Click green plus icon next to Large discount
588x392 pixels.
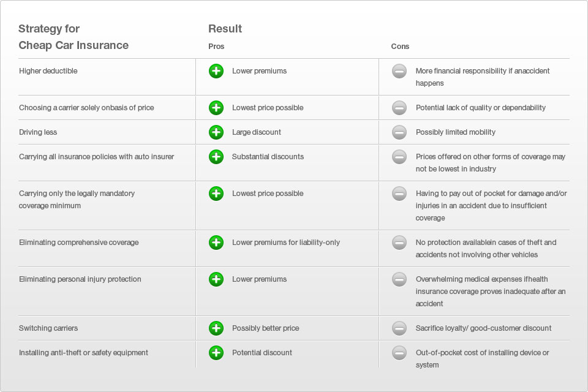click(x=216, y=132)
